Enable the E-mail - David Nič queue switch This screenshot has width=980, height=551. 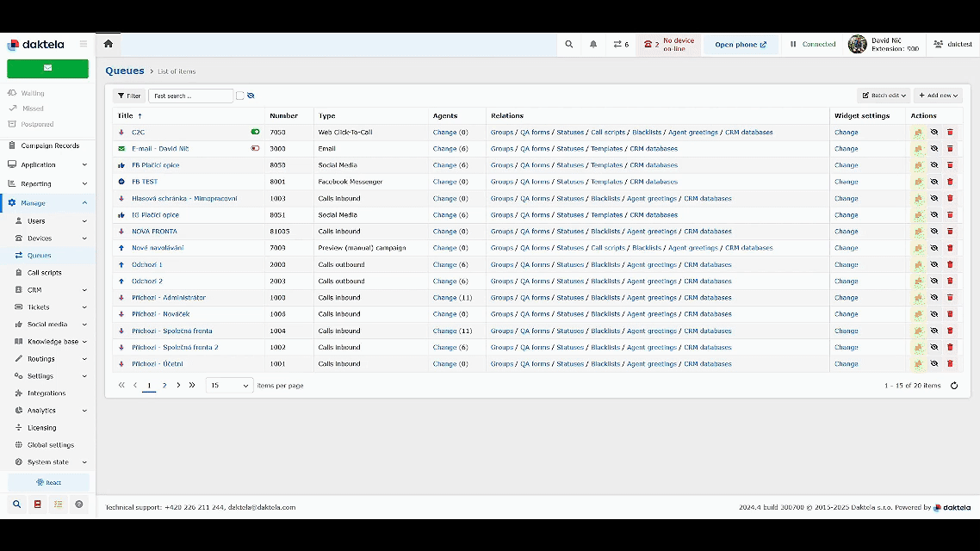pos(255,149)
